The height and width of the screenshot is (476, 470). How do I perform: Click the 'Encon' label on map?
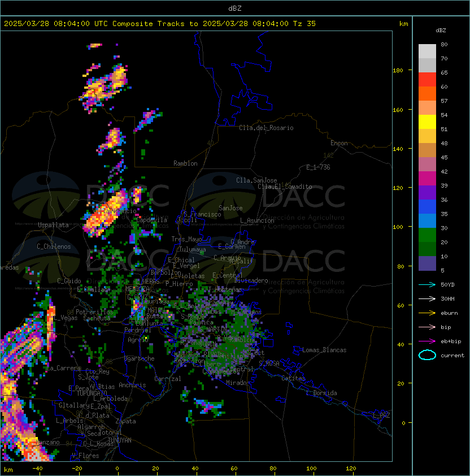click(339, 143)
